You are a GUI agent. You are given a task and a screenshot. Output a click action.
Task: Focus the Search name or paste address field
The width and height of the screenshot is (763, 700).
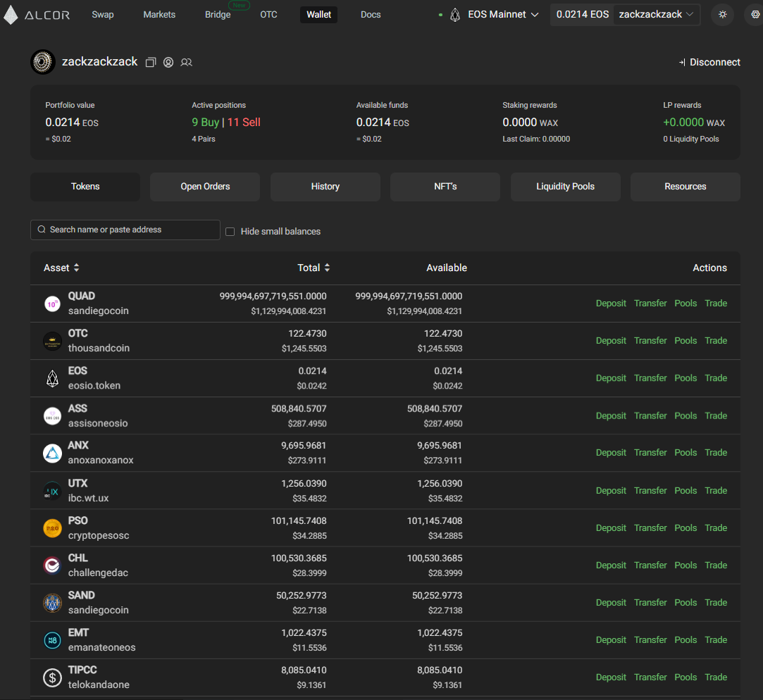point(125,230)
